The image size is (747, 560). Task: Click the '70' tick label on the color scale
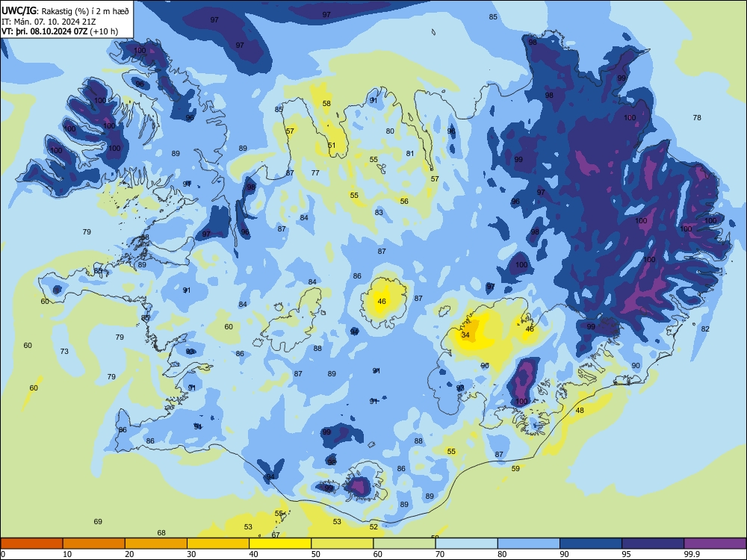coord(440,554)
